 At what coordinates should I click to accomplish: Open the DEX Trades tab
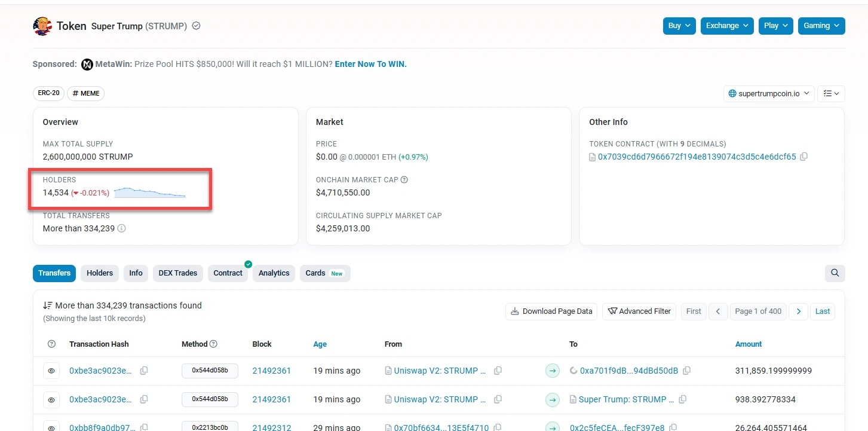[177, 273]
